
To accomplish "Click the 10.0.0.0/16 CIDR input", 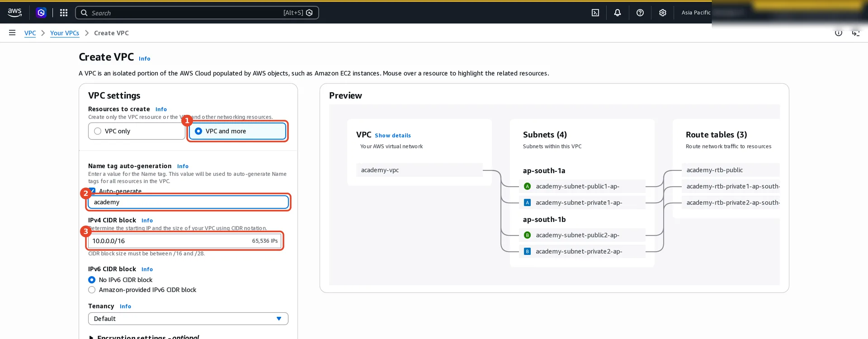I will (184, 241).
